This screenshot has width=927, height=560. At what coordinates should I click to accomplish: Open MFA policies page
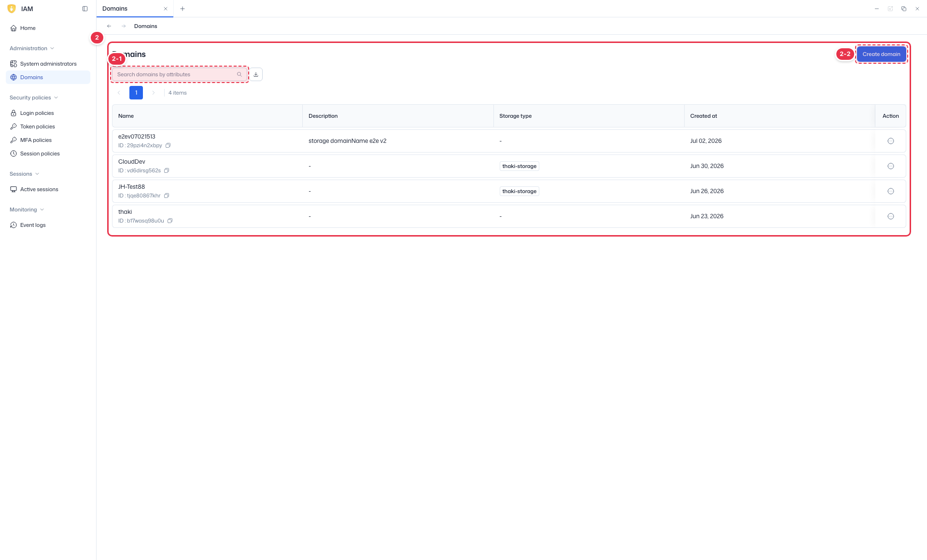point(48,140)
